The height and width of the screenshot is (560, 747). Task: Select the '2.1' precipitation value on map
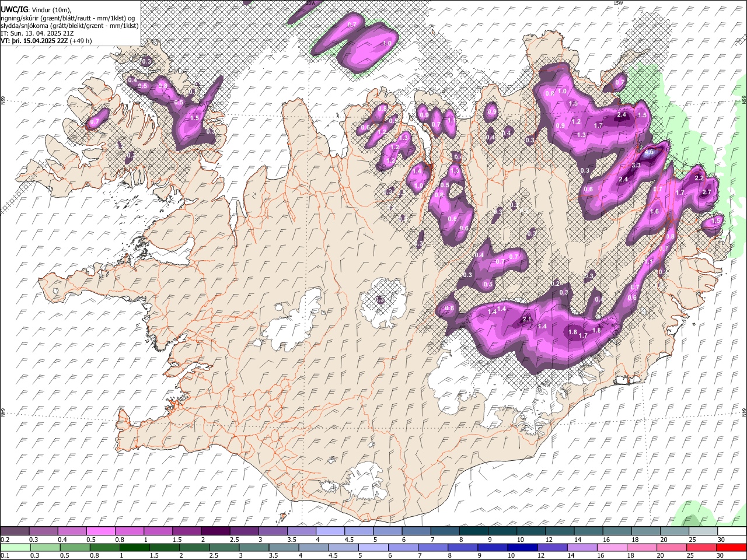point(527,319)
